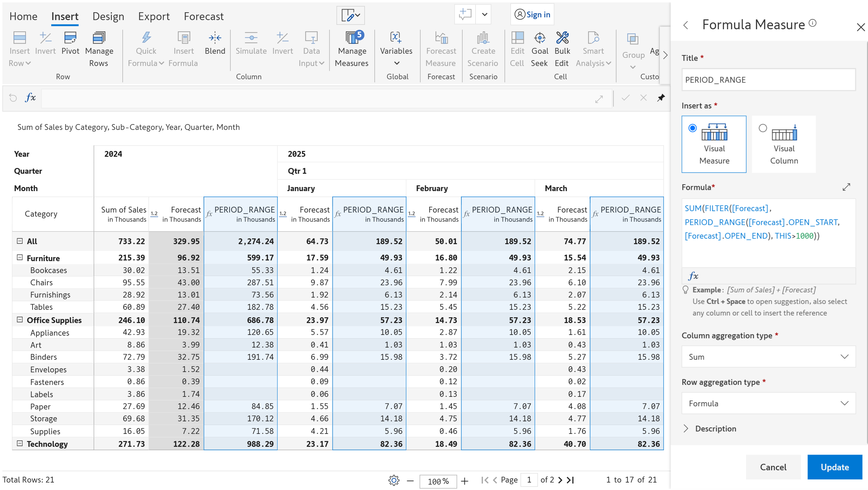Open the table settings gear icon

[394, 480]
